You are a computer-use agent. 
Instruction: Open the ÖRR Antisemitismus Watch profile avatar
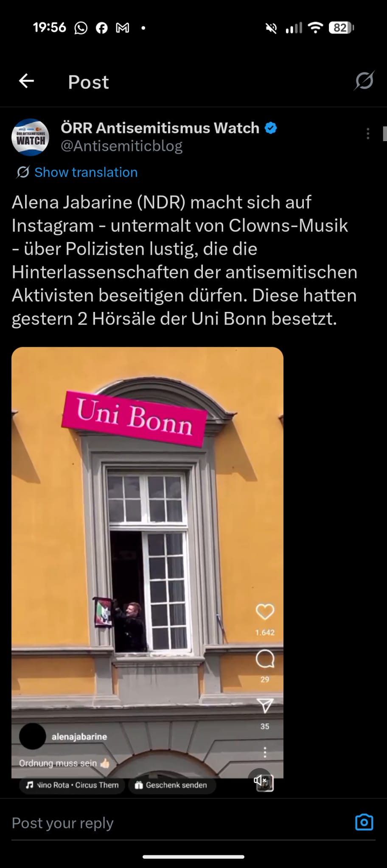30,137
